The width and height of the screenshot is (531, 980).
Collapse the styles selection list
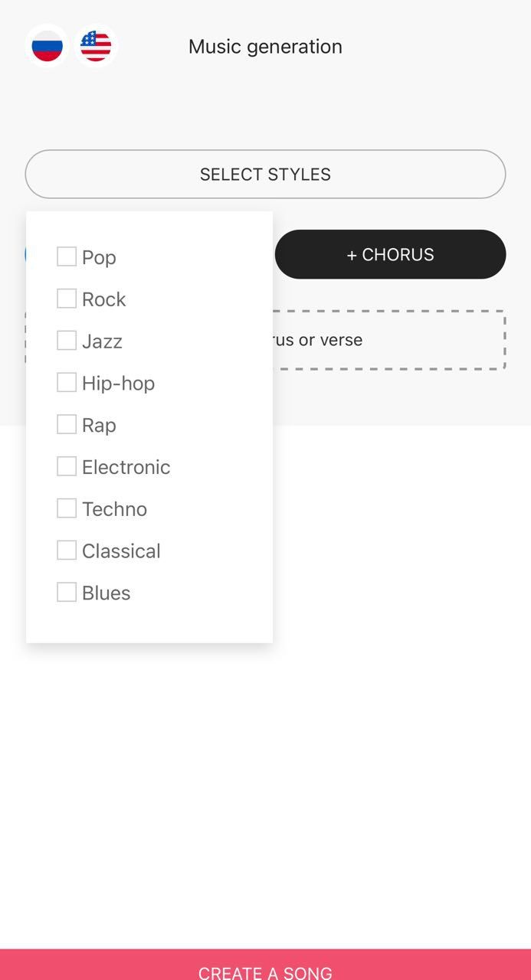point(265,174)
